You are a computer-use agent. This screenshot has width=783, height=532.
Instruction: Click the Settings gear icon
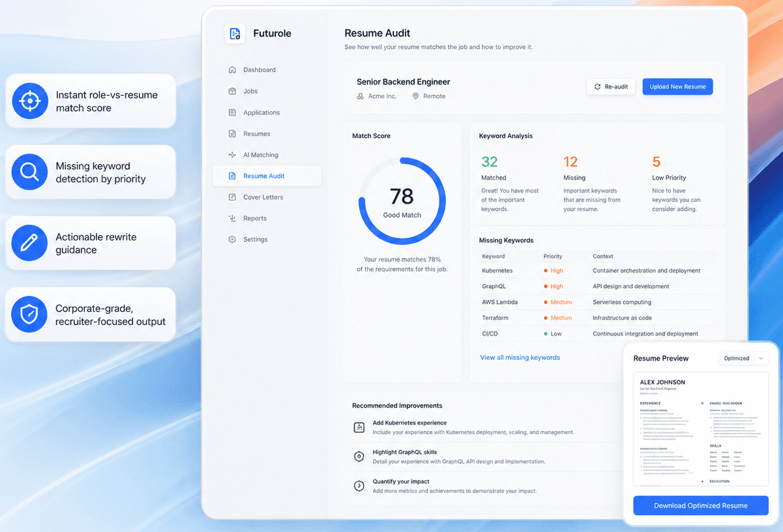point(232,239)
